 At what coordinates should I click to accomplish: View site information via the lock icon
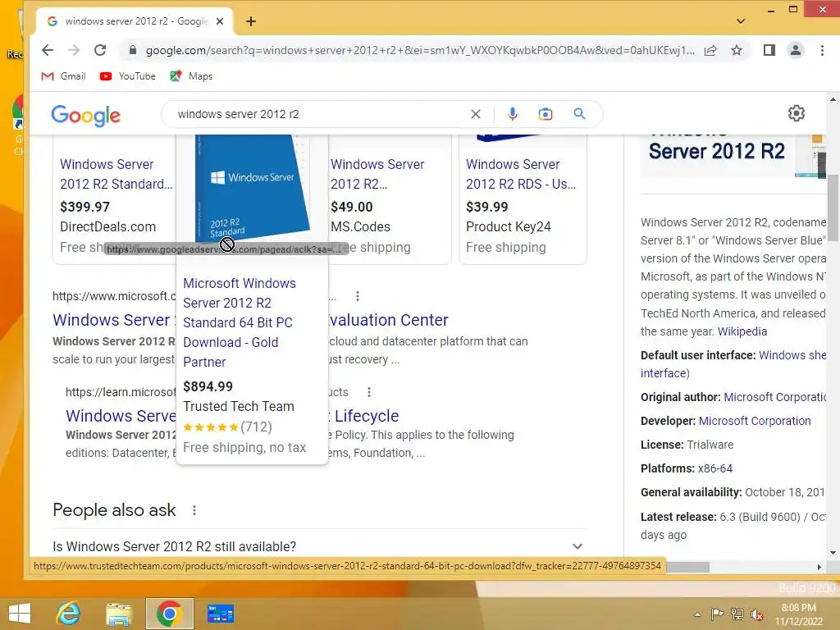click(x=132, y=50)
